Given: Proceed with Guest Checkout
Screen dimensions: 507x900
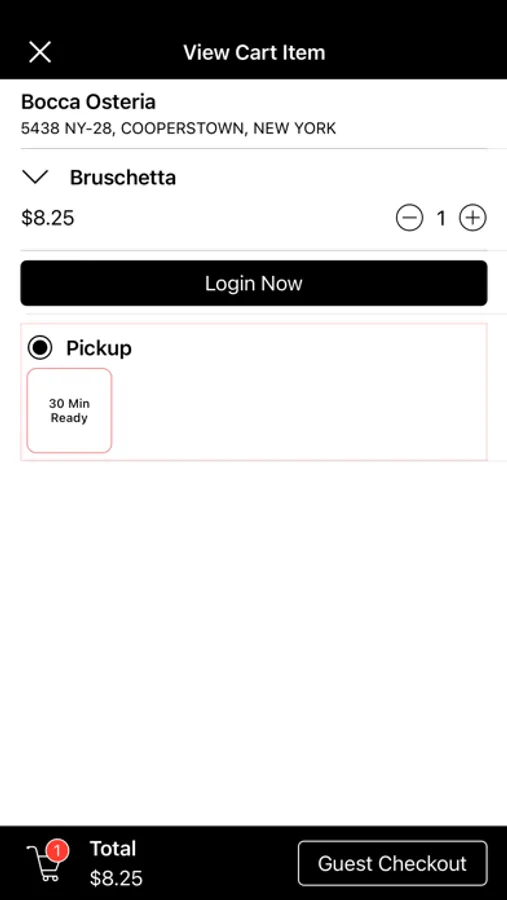Looking at the screenshot, I should pyautogui.click(x=393, y=863).
